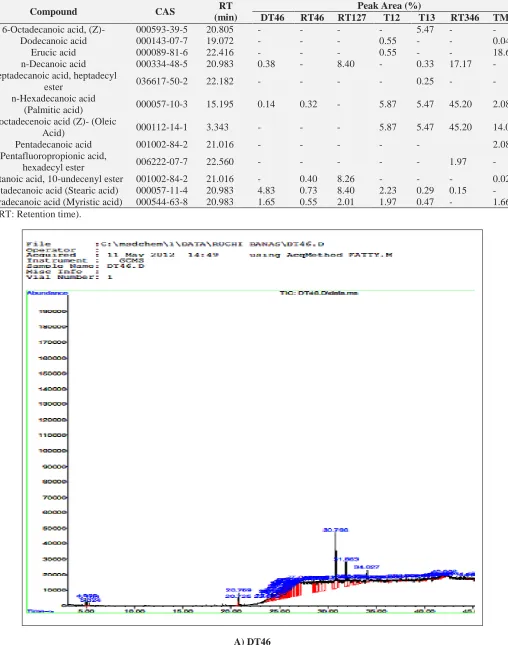Click peak area value '4.83'

click(x=266, y=190)
